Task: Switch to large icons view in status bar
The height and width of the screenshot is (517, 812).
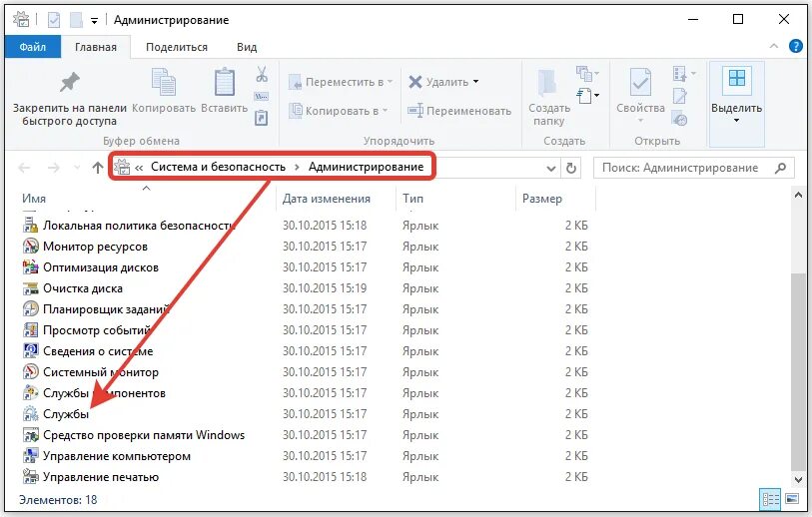Action: [x=792, y=499]
